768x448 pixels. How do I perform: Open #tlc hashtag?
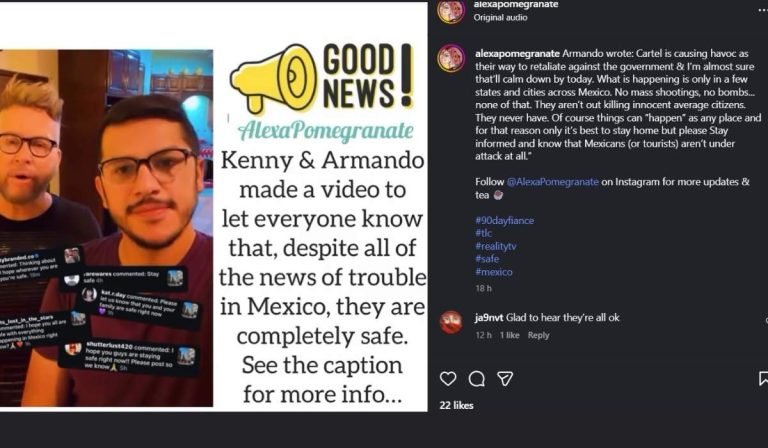(483, 233)
